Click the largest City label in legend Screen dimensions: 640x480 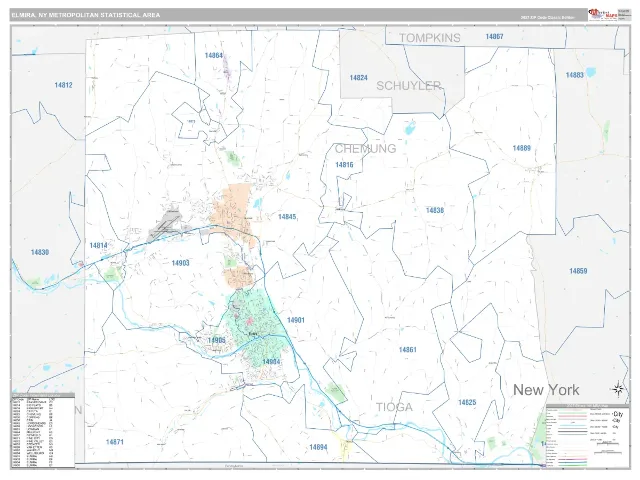pos(618,414)
